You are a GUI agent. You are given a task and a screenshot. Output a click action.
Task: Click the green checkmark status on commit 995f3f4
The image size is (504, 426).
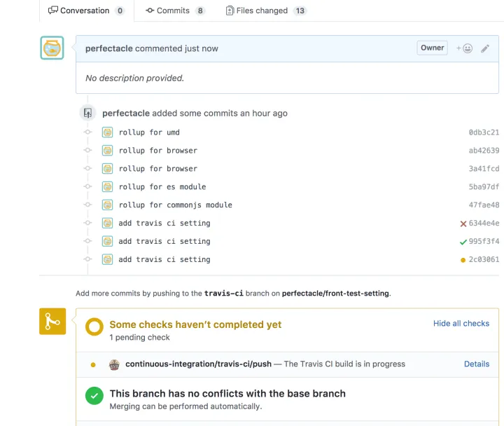(463, 242)
